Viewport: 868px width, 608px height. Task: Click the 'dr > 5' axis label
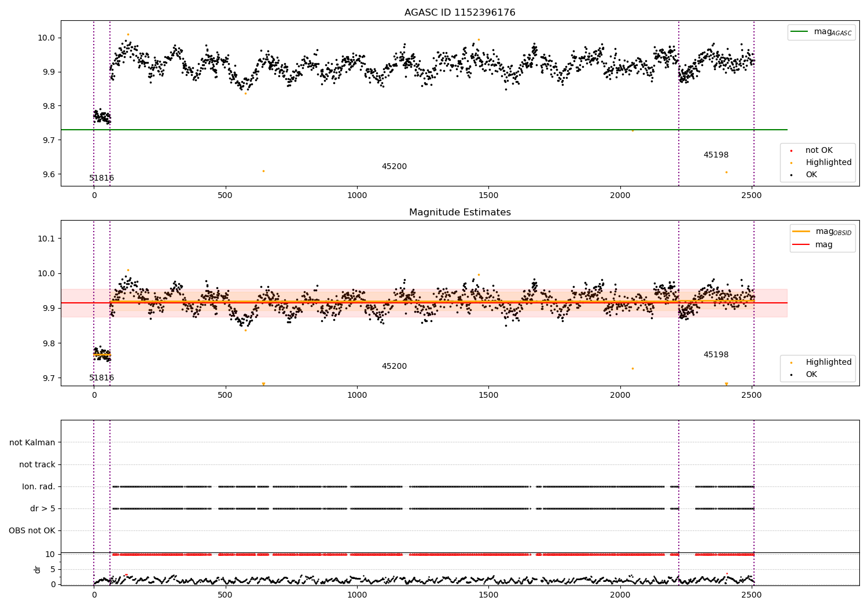point(43,509)
